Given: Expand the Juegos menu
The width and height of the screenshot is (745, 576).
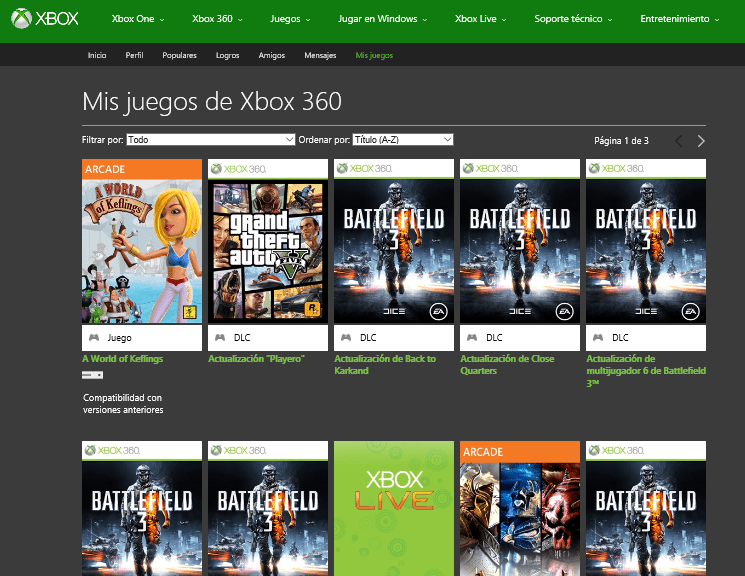Looking at the screenshot, I should pos(290,19).
